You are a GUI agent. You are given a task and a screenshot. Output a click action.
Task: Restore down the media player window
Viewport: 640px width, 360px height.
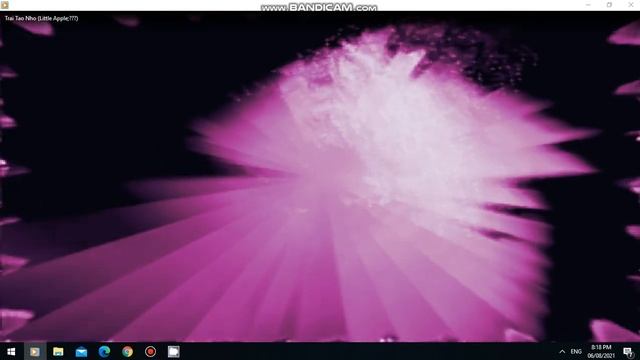[609, 5]
